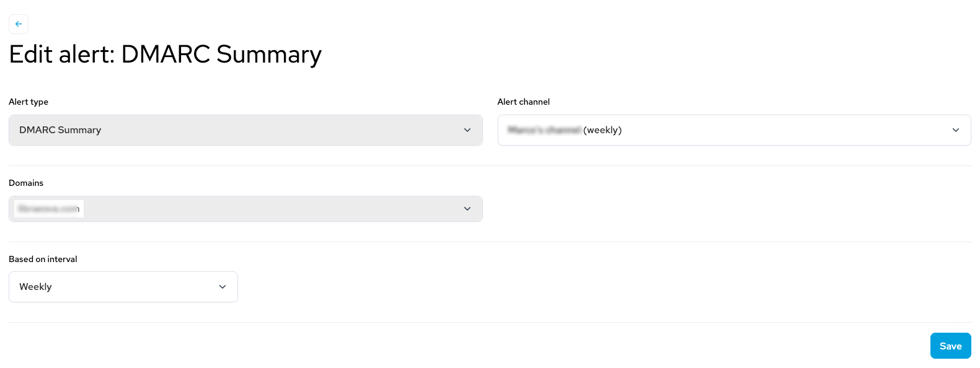980x368 pixels.
Task: Open the Alert type dropdown
Action: 245,130
